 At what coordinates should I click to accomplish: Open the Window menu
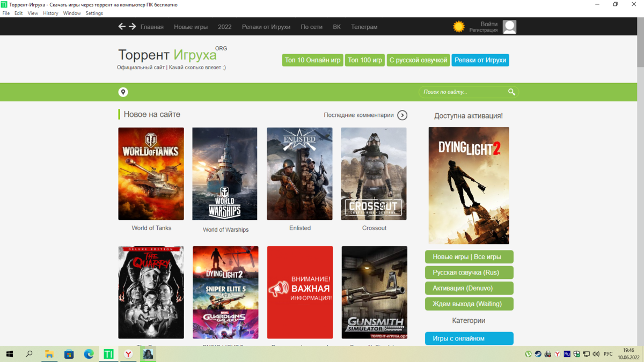[x=72, y=13]
